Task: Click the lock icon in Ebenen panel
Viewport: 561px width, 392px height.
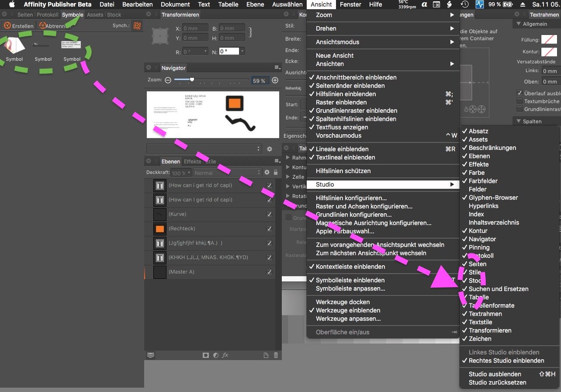Action: pyautogui.click(x=276, y=173)
